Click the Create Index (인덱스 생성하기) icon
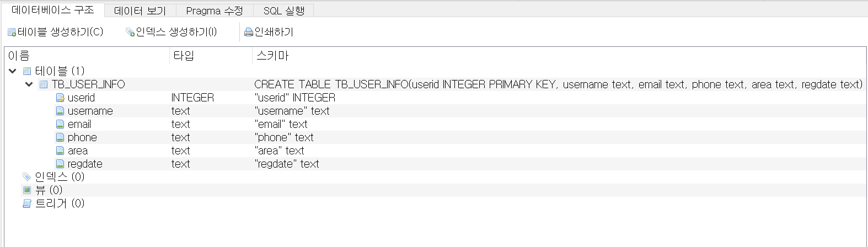The image size is (868, 247). pos(130,33)
